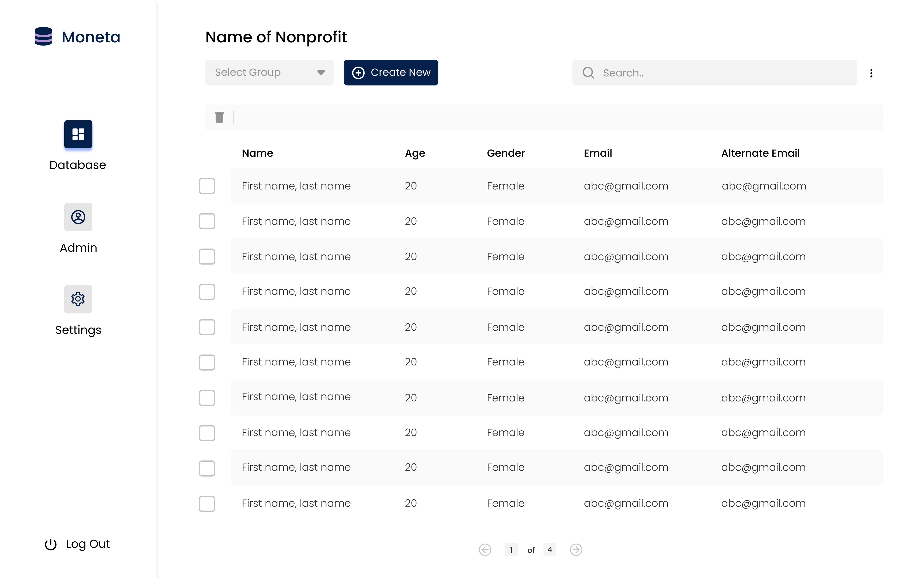
Task: Click the Moneta database logo icon
Action: pyautogui.click(x=43, y=36)
